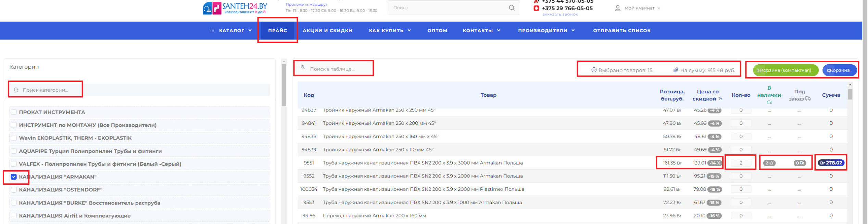The image size is (868, 224).
Task: Open ОТПРАВИТЬ СПИСОК menu item
Action: tap(622, 30)
